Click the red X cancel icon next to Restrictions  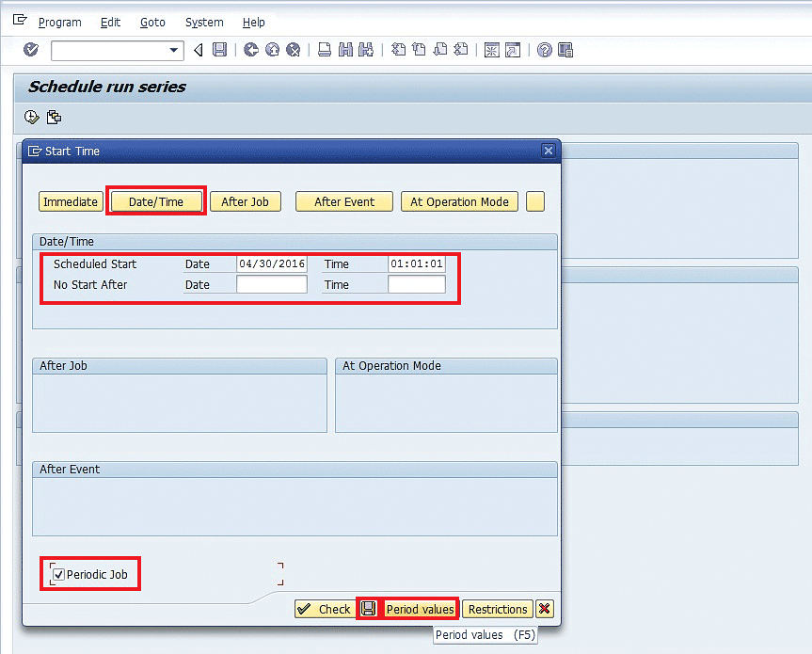point(545,609)
